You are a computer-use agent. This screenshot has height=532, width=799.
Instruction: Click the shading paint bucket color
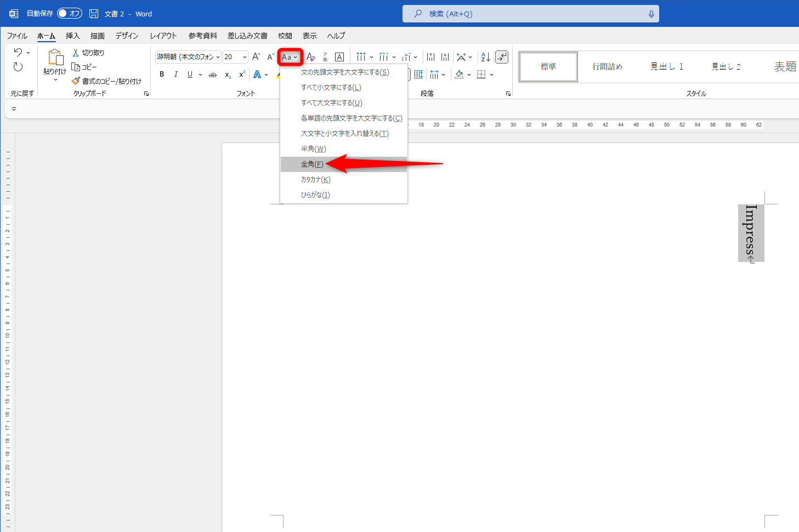click(x=459, y=75)
